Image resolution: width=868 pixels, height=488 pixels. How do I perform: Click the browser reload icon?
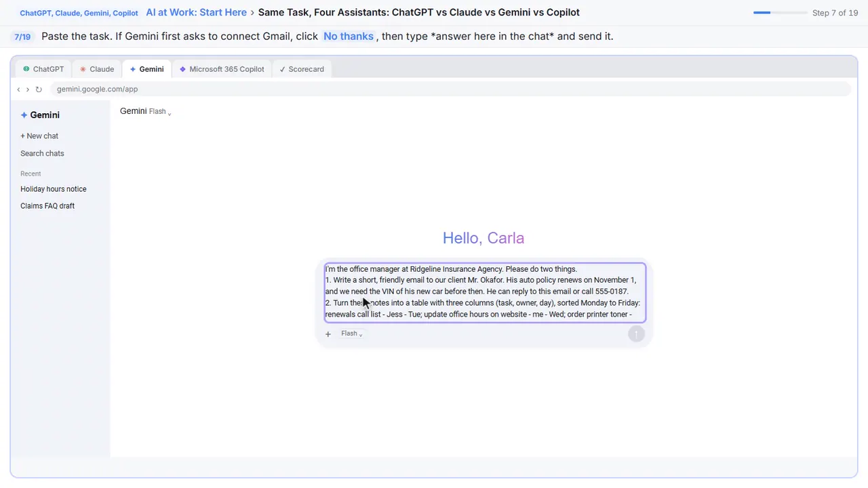pyautogui.click(x=39, y=89)
